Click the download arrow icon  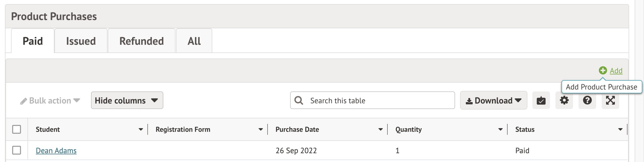469,100
